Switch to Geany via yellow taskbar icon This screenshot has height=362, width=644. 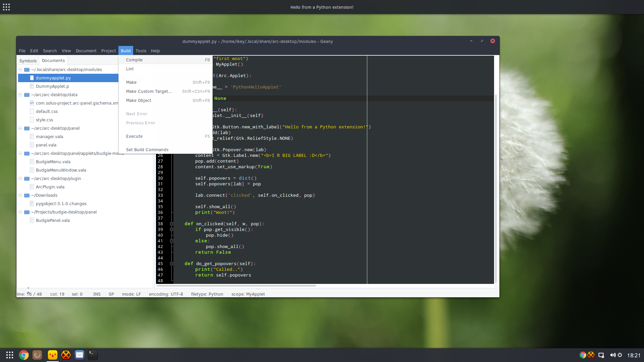click(52, 355)
